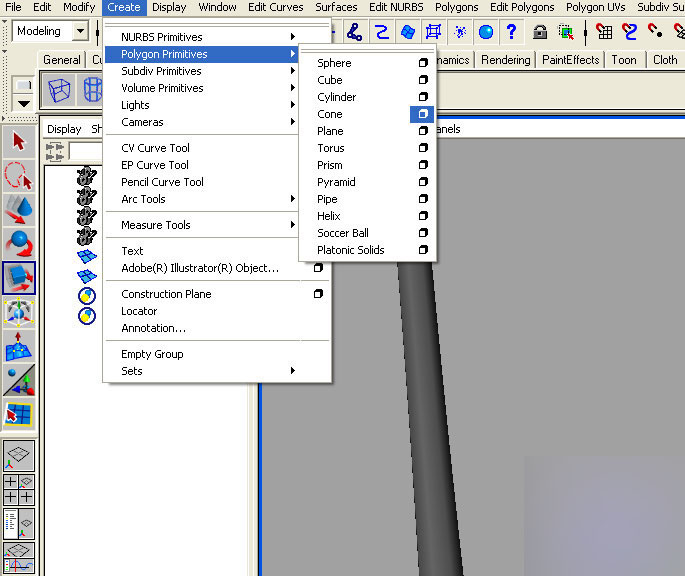
Task: Open Construction Plane options box
Action: [x=318, y=294]
